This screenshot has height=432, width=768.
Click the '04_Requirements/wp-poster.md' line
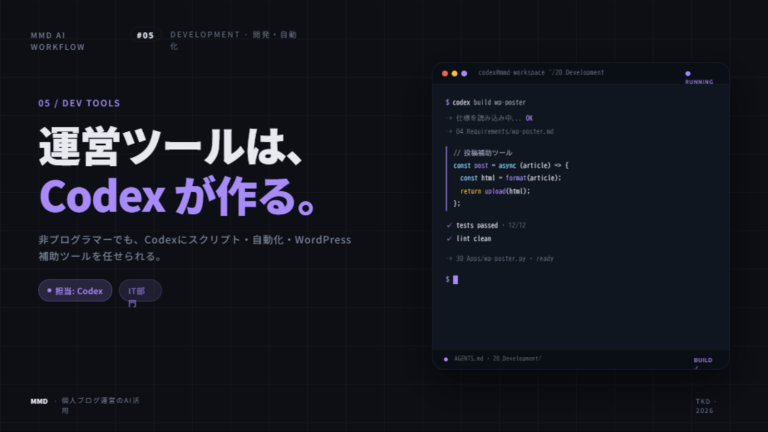tap(500, 131)
